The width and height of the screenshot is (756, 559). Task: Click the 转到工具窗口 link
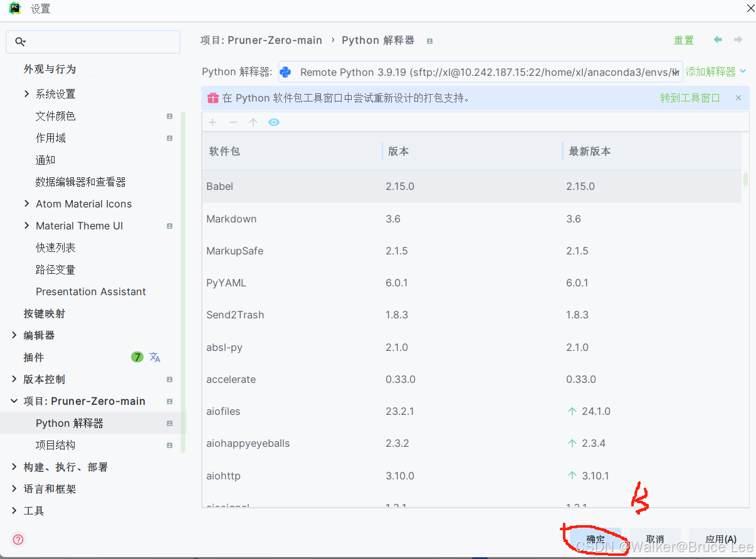pyautogui.click(x=690, y=98)
